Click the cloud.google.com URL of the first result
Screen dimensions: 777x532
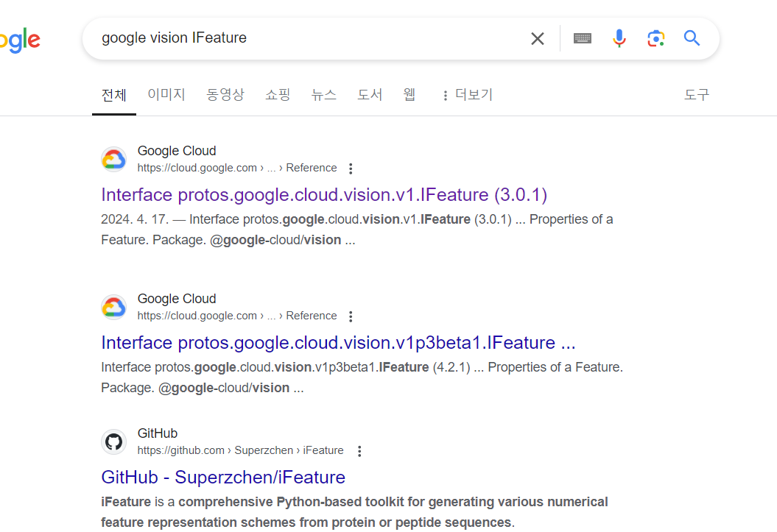click(x=237, y=168)
